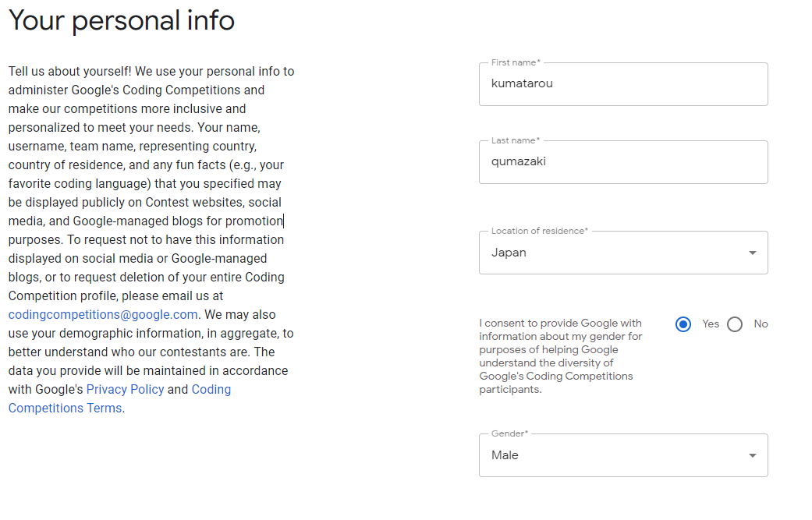Click the Your personal info heading
This screenshot has height=520, width=812.
click(x=122, y=21)
